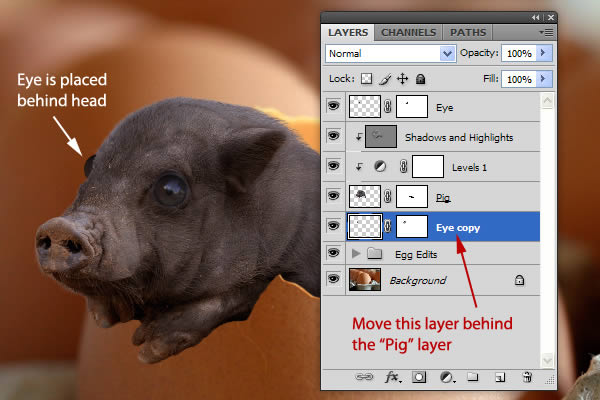600x400 pixels.
Task: Hide the Pig layer
Action: (334, 196)
